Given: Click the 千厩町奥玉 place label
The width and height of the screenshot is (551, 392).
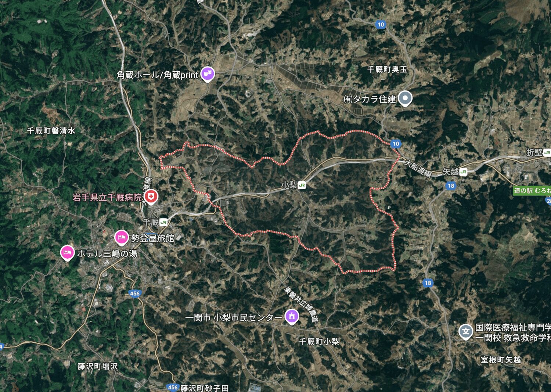Looking at the screenshot, I should pos(387,69).
